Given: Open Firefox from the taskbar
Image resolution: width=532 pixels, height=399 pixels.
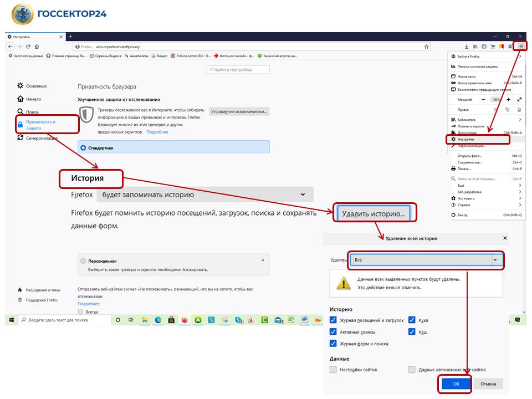Looking at the screenshot, I should tap(185, 320).
